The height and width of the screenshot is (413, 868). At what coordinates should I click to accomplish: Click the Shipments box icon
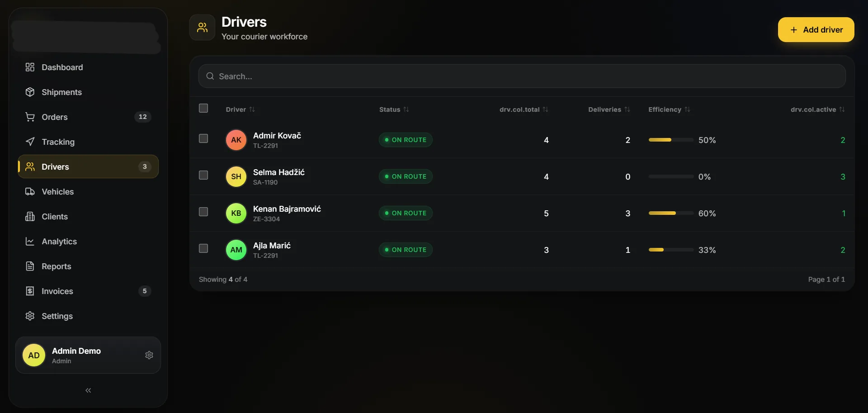[30, 92]
